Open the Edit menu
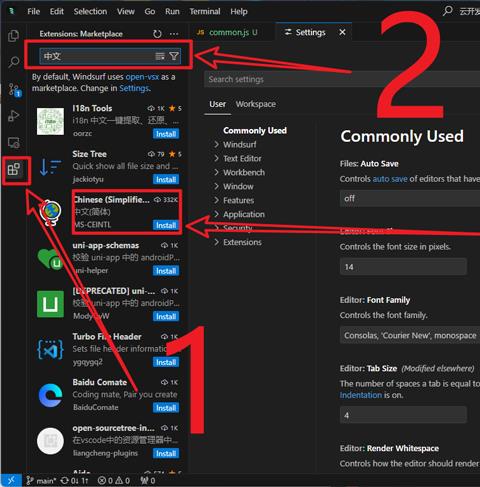Viewport: 480px width, 487px height. coord(57,11)
